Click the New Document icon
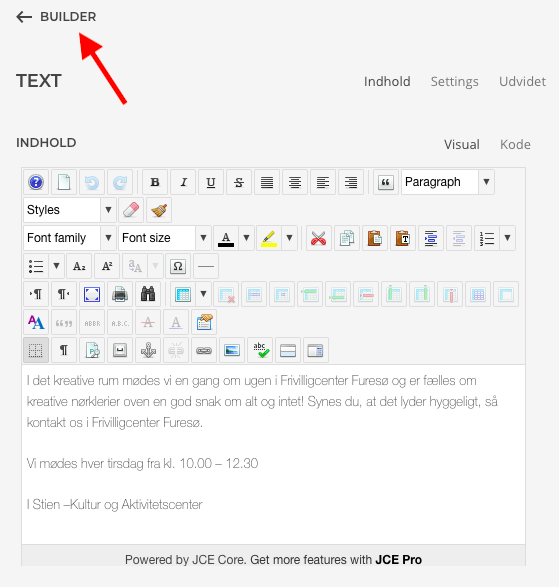The image size is (559, 587). 64,182
